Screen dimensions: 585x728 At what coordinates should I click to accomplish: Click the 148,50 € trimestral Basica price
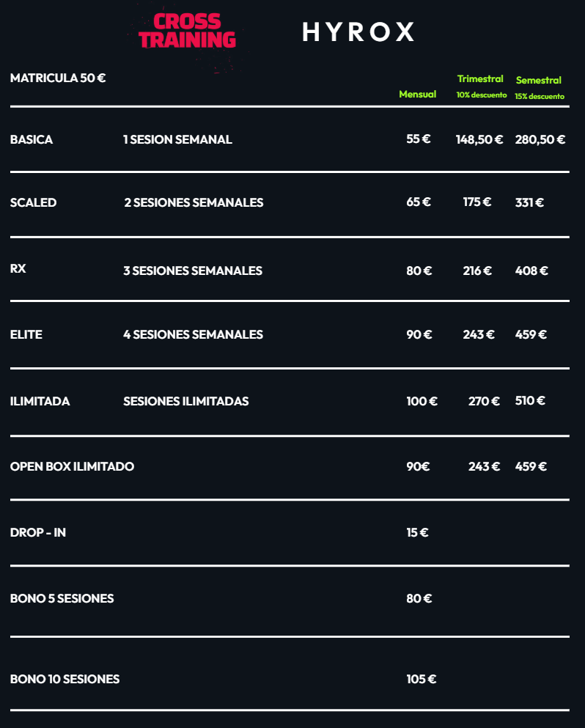coord(479,139)
